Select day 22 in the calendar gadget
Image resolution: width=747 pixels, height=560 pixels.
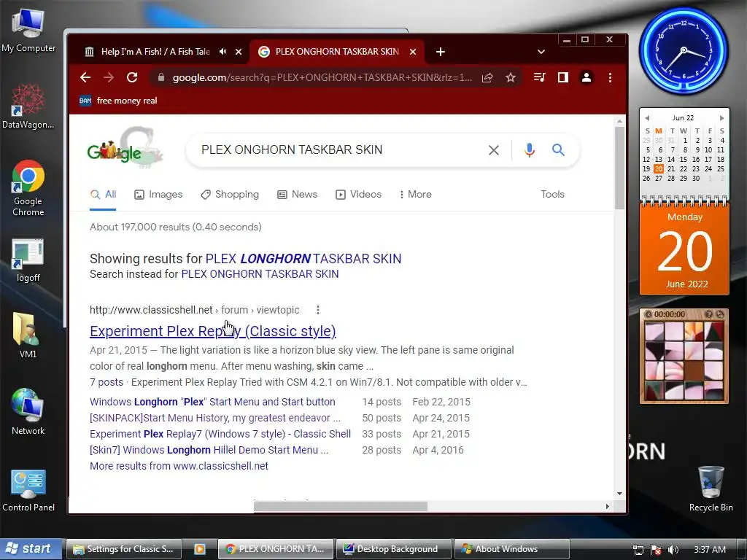point(684,168)
